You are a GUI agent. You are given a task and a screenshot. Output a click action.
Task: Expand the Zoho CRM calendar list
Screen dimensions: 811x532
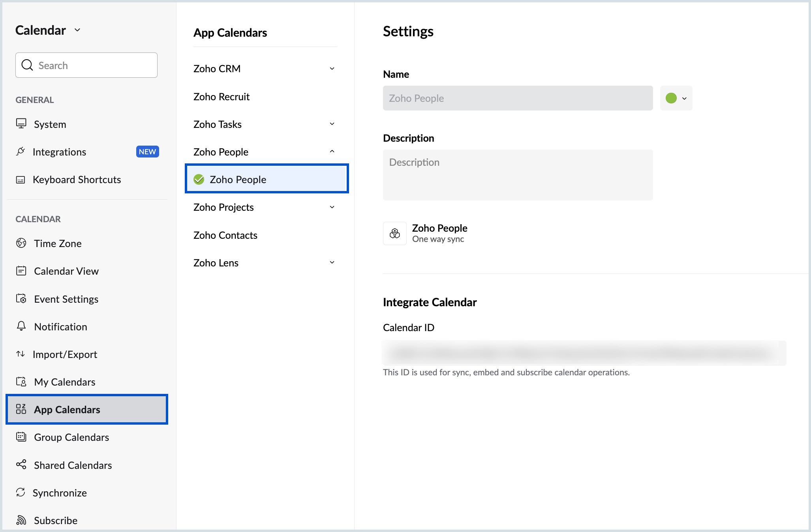pyautogui.click(x=332, y=69)
